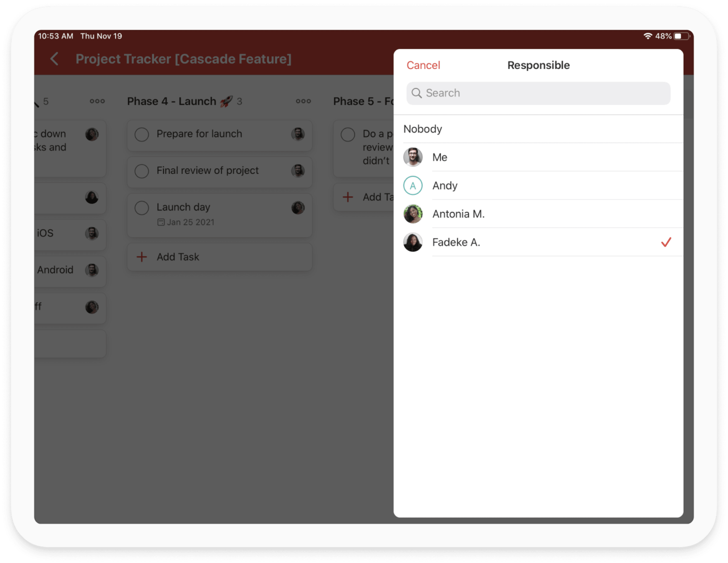Check off the Prepare for launch task

click(142, 135)
